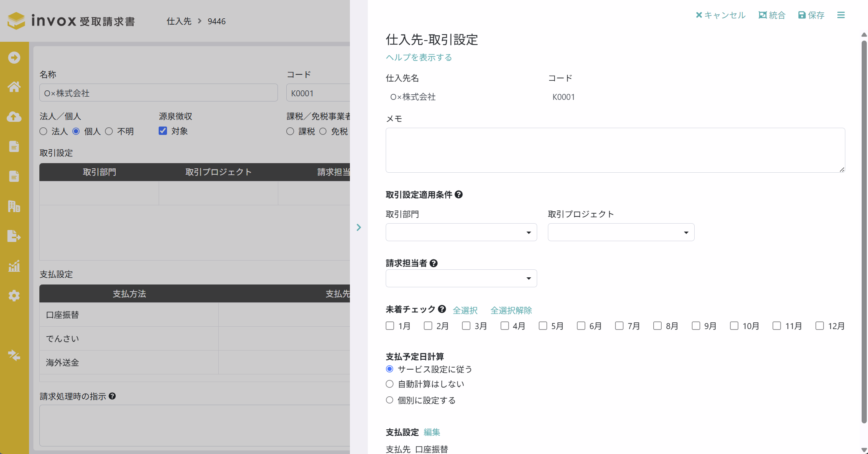Check the 3月 checkbox
Image resolution: width=868 pixels, height=454 pixels.
tap(466, 326)
